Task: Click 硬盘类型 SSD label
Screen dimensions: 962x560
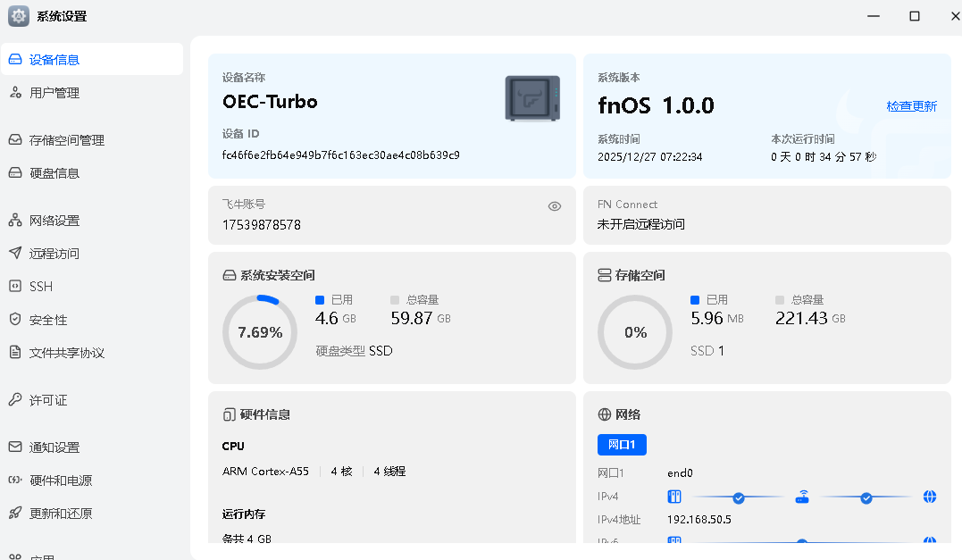Action: (x=354, y=350)
